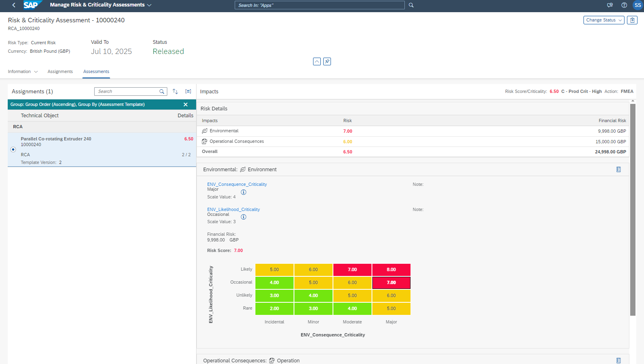This screenshot has height=364, width=644.
Task: Open sort settings for assignments
Action: coord(175,91)
